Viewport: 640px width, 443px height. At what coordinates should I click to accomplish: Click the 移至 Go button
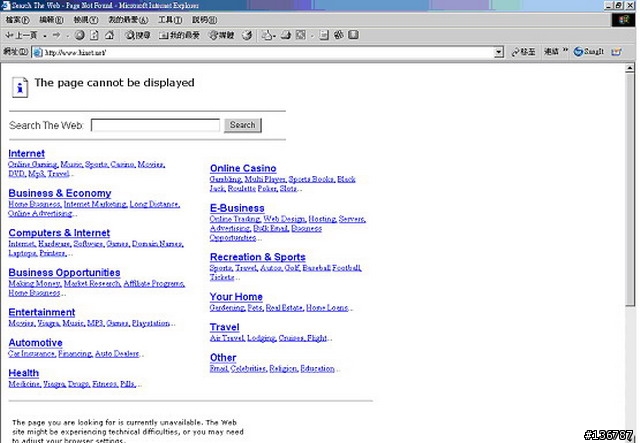click(524, 52)
